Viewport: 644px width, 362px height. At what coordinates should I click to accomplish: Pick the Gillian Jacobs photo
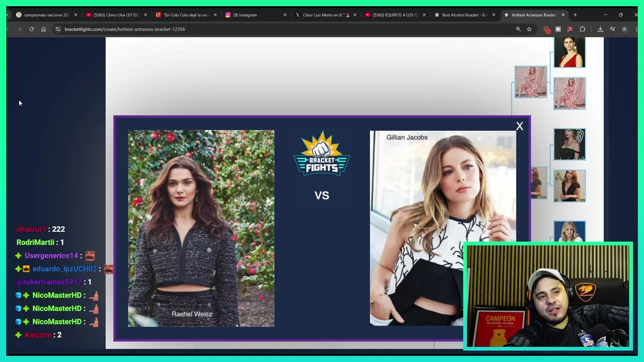point(443,228)
